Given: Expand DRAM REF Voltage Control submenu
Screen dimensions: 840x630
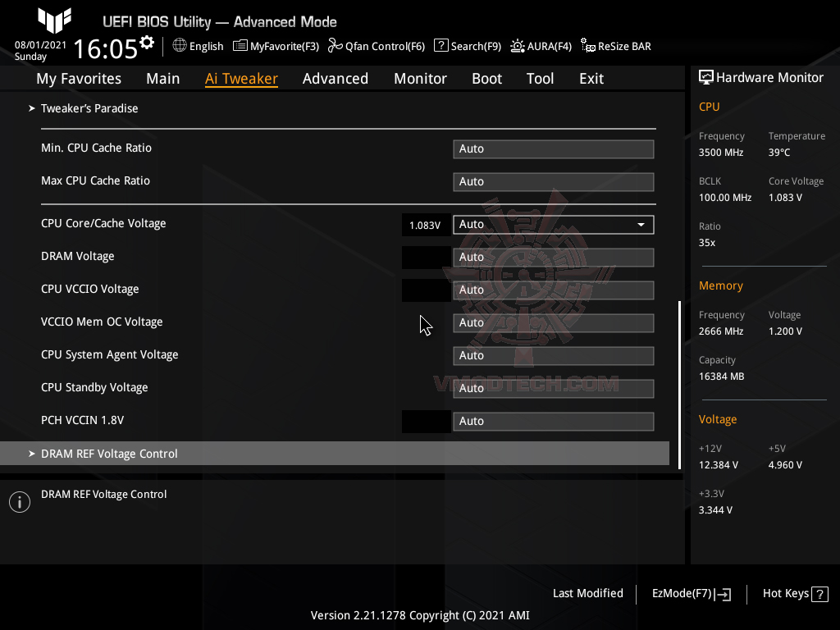Looking at the screenshot, I should point(335,453).
